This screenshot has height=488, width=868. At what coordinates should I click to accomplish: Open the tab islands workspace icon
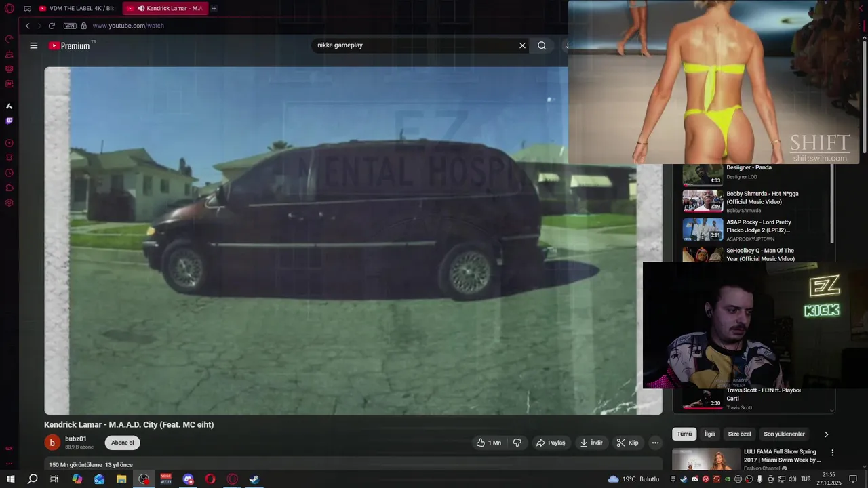[27, 9]
